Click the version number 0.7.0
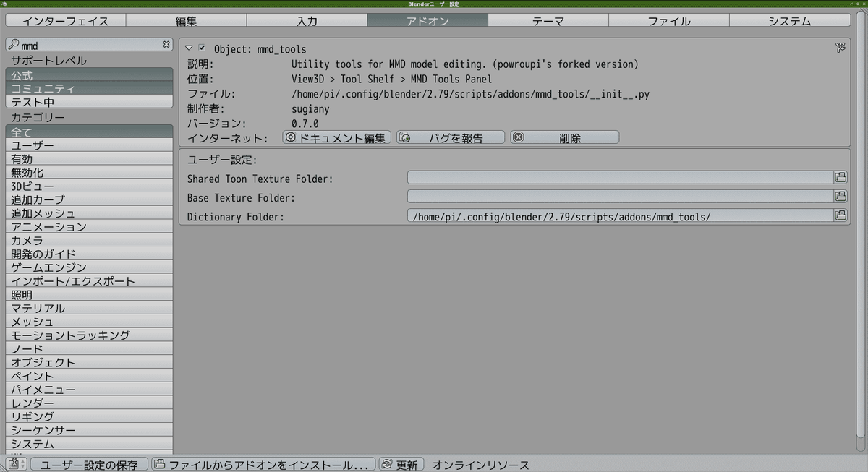 [x=305, y=124]
